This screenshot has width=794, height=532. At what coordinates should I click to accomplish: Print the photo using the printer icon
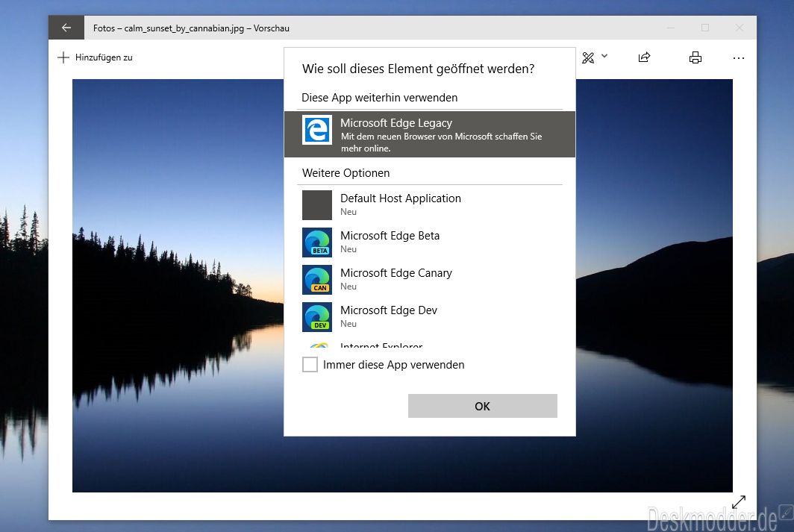tap(695, 57)
